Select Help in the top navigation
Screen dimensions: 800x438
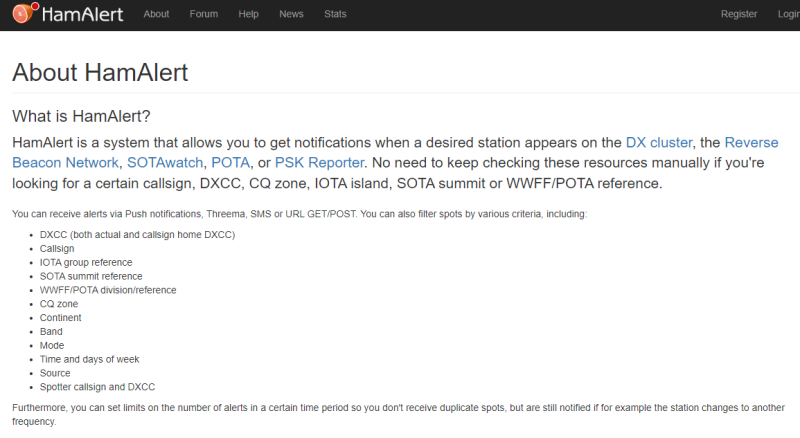pos(249,14)
